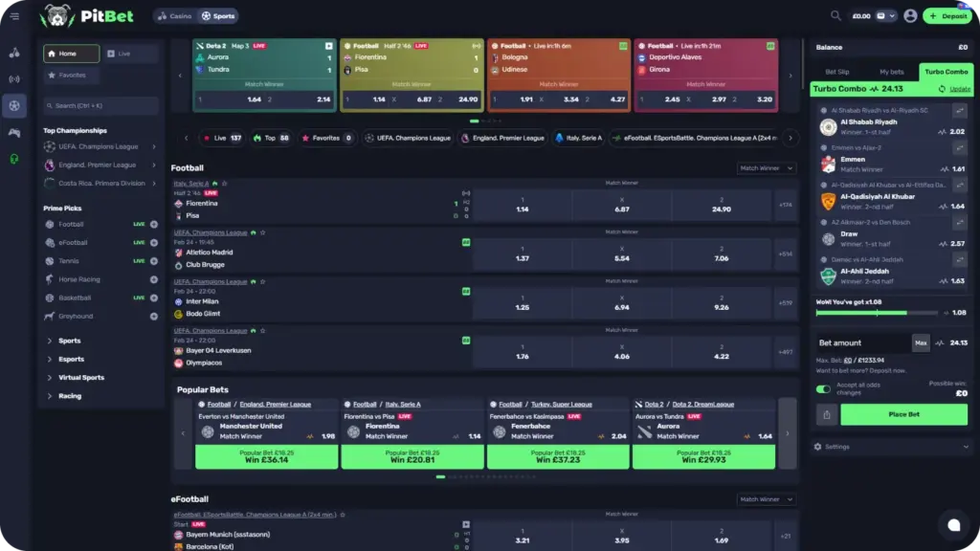
Task: Star the Inter Milan Champions League row
Action: 262,282
